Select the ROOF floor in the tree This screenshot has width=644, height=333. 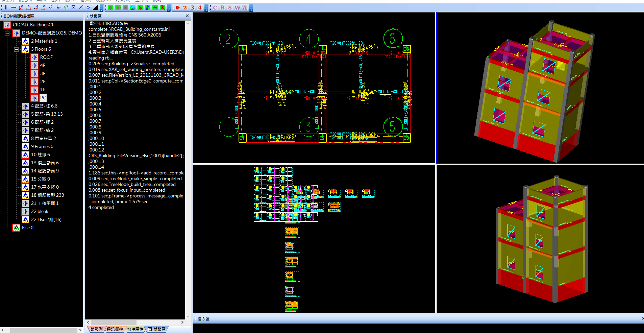click(46, 57)
